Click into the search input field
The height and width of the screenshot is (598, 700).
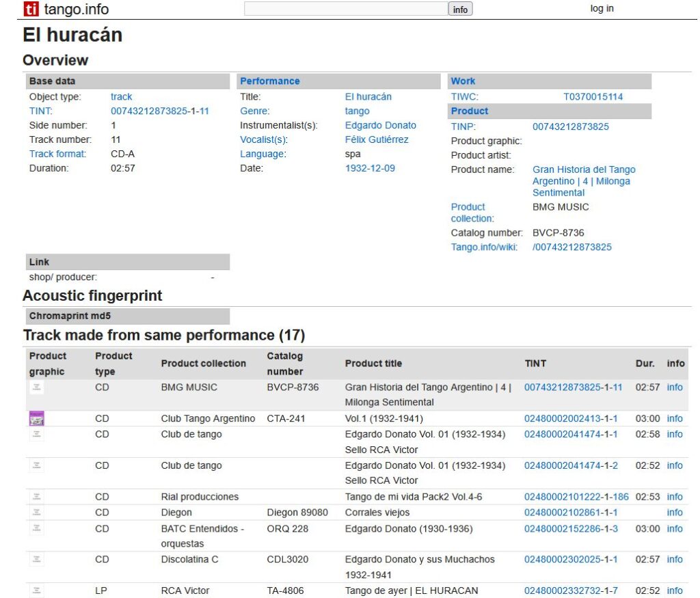[x=346, y=9]
